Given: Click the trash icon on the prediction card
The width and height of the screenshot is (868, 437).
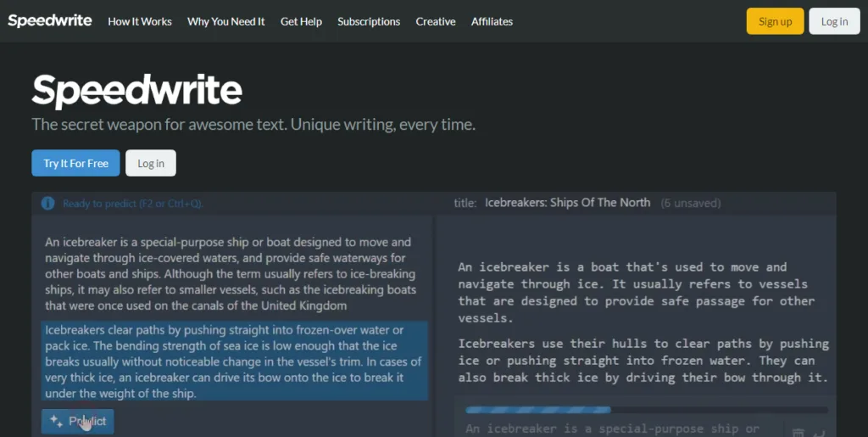Looking at the screenshot, I should click(x=798, y=433).
